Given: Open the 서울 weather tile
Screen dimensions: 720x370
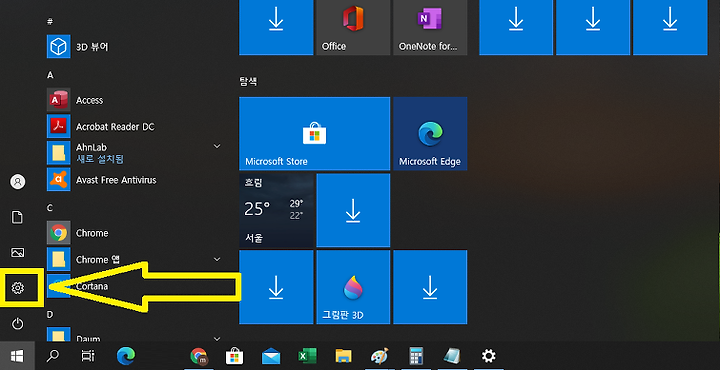Looking at the screenshot, I should pyautogui.click(x=276, y=210).
